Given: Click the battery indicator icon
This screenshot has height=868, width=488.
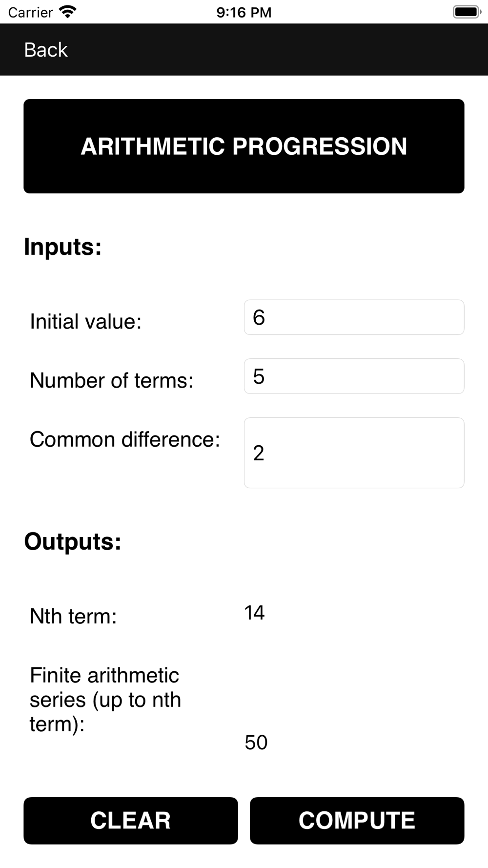Looking at the screenshot, I should coord(467,12).
